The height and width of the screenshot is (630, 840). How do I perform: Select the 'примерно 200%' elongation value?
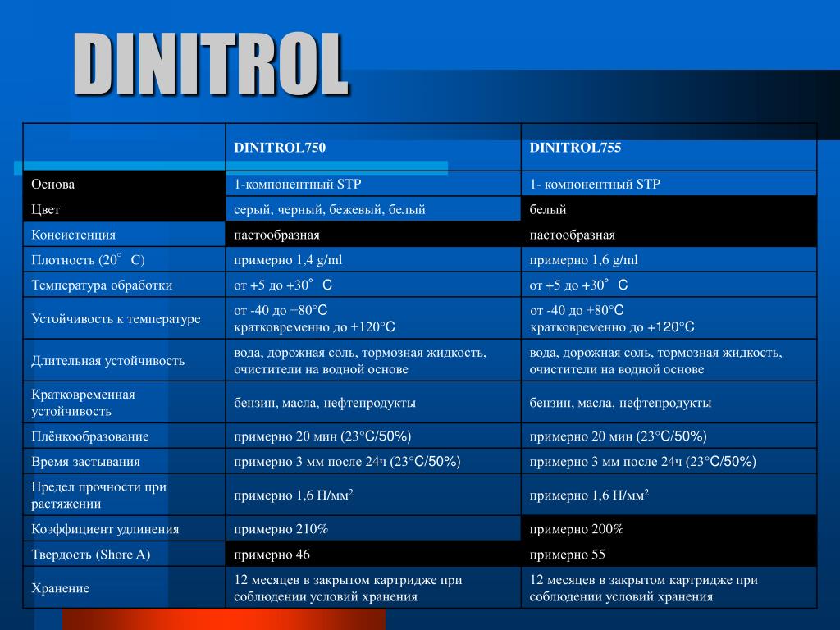pos(577,529)
